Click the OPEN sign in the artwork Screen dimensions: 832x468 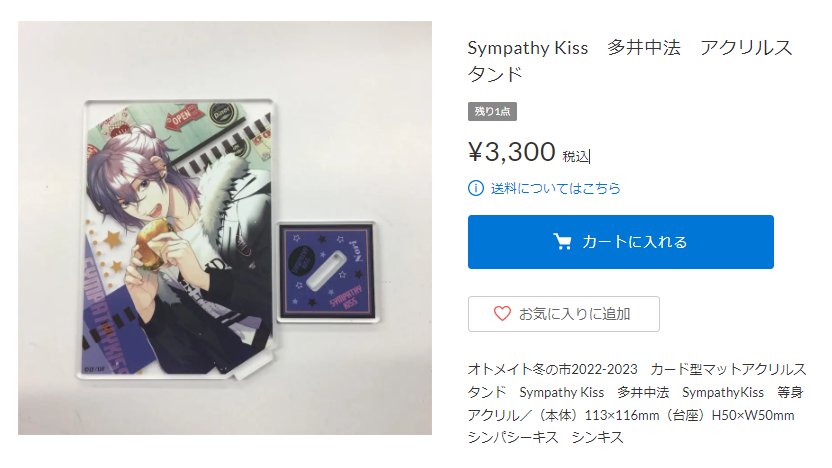(x=184, y=116)
